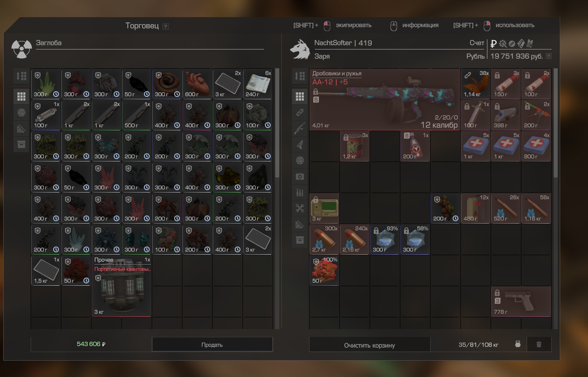Image resolution: width=588 pixels, height=377 pixels.
Task: Select the glass cylinder item 1x 100 г
Action: click(x=46, y=115)
